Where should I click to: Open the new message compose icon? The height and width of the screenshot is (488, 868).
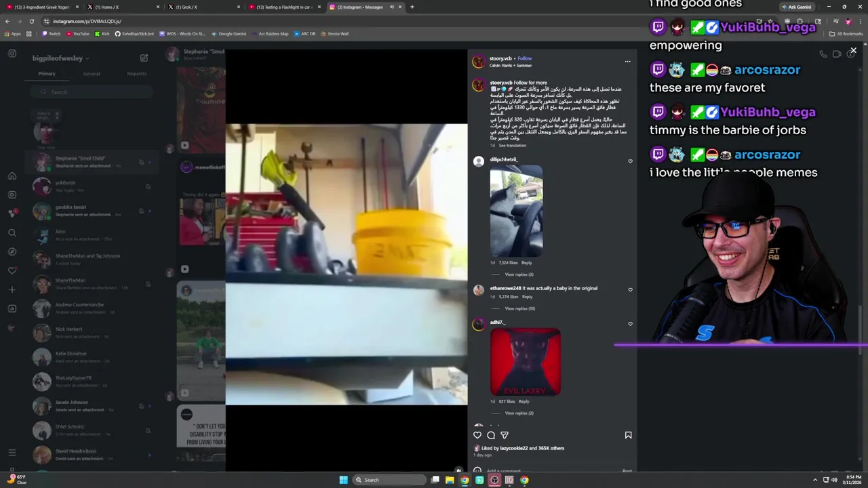[144, 58]
